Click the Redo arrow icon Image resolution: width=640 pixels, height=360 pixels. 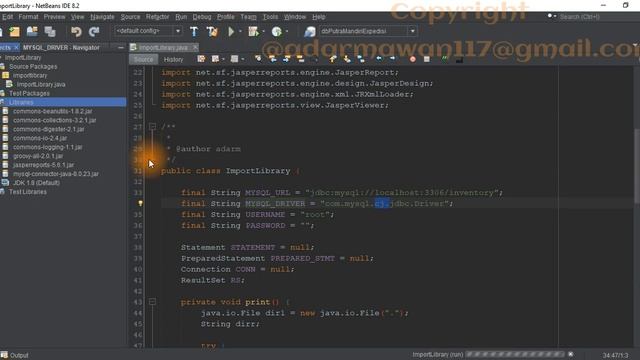pyautogui.click(x=94, y=31)
